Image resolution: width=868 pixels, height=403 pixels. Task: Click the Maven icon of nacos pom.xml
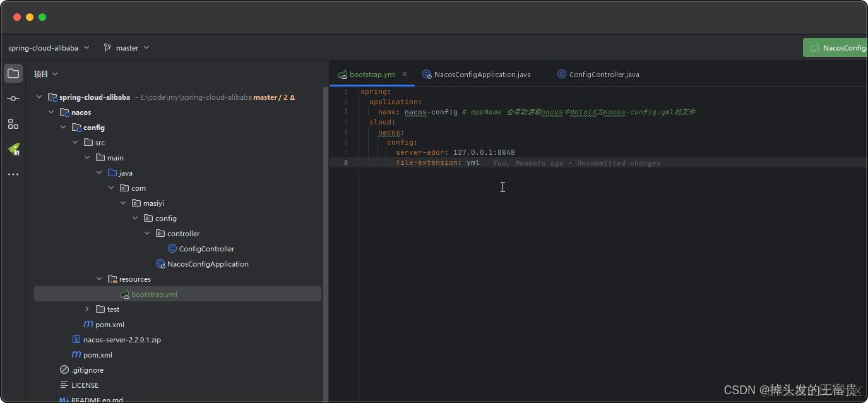click(x=88, y=324)
